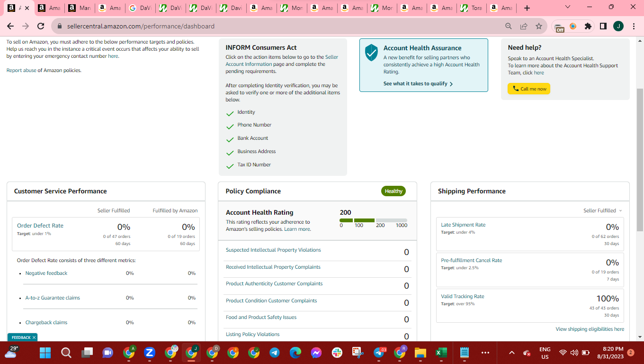Open the Teams chat taskbar icon
Screen dimensions: 644x364
coord(108,353)
